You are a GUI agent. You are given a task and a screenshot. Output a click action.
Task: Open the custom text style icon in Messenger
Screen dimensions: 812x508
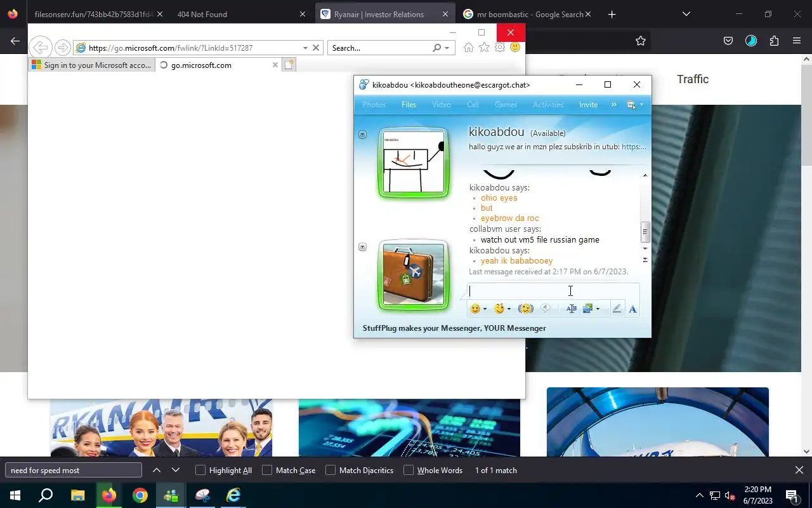coord(571,309)
